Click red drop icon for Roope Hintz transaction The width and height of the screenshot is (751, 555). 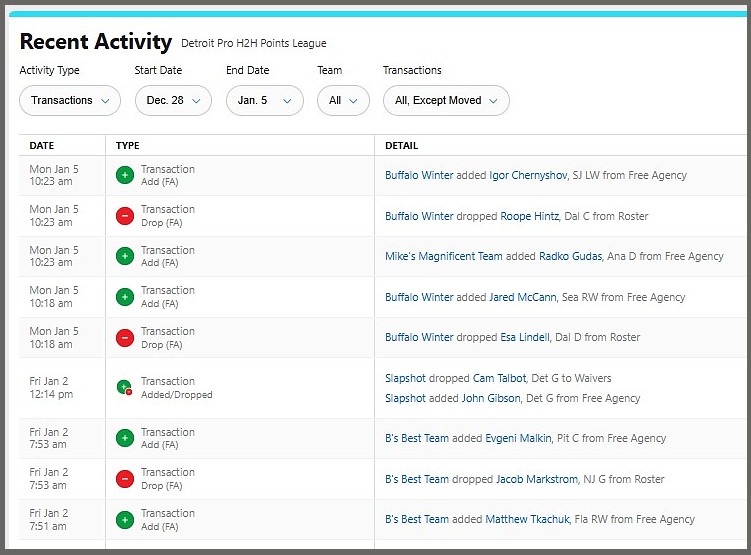(125, 216)
